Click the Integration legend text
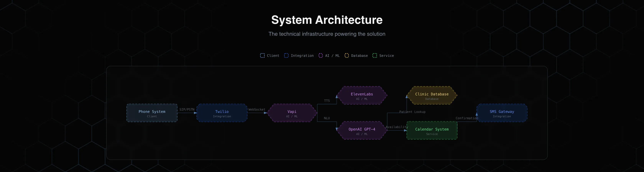The image size is (644, 172). [x=302, y=56]
